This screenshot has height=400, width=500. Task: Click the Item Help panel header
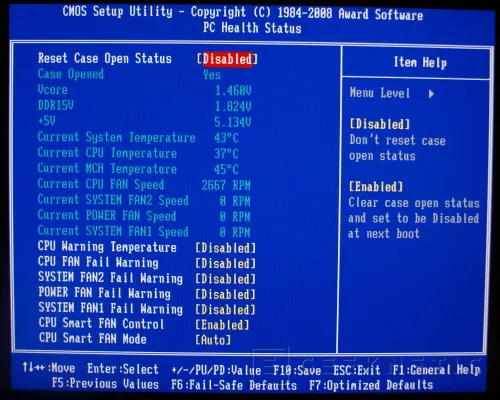click(x=420, y=62)
